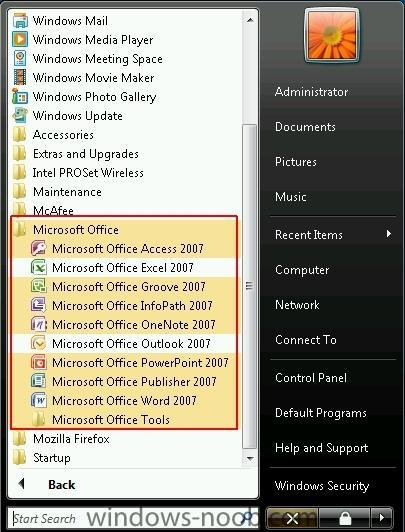Launch Microsoft Office Word 2007
This screenshot has height=532, width=405.
pos(124,401)
